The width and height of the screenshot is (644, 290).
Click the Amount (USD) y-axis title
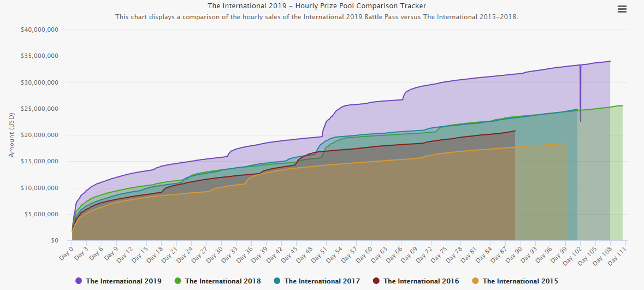click(x=11, y=135)
